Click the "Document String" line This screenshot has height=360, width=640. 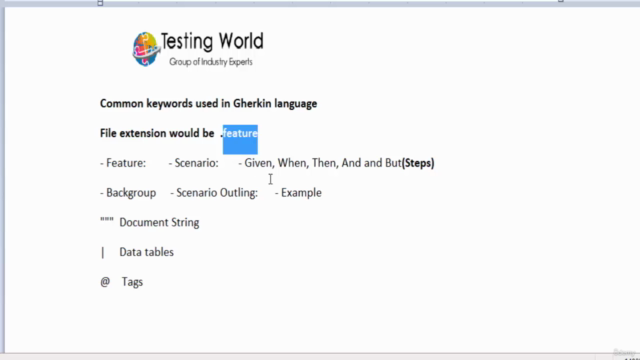point(159,222)
